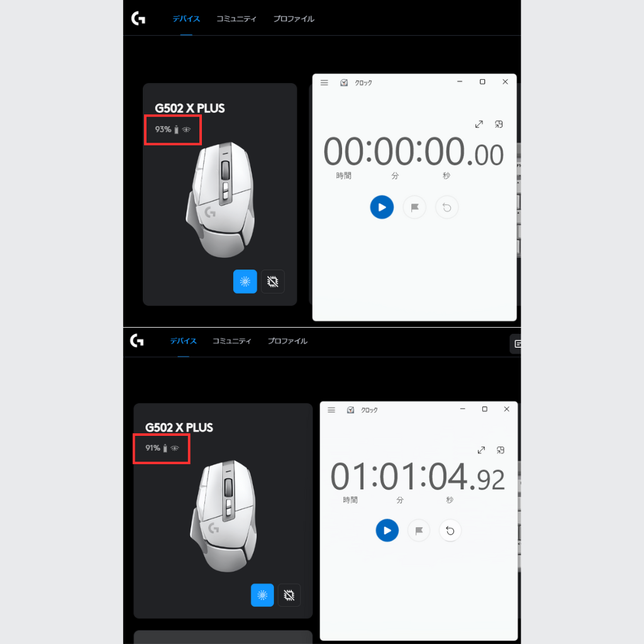Select the デバイス tab in the lower header

point(183,341)
